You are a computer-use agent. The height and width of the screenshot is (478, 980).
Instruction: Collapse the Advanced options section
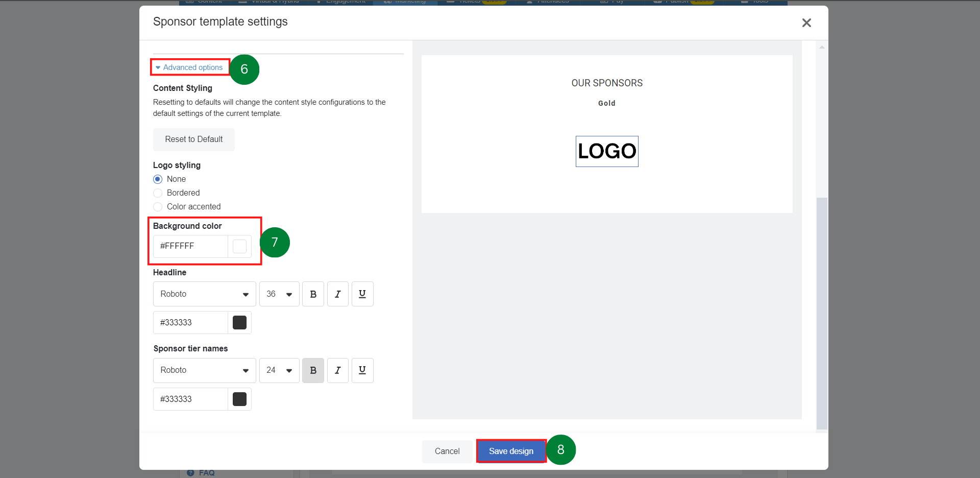(189, 67)
